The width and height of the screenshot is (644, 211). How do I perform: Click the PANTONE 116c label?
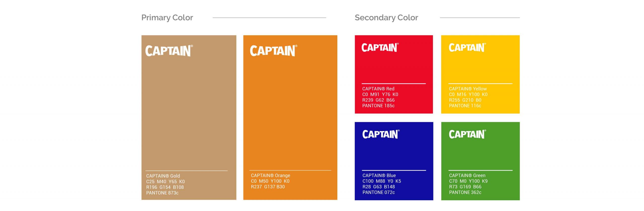(x=465, y=106)
